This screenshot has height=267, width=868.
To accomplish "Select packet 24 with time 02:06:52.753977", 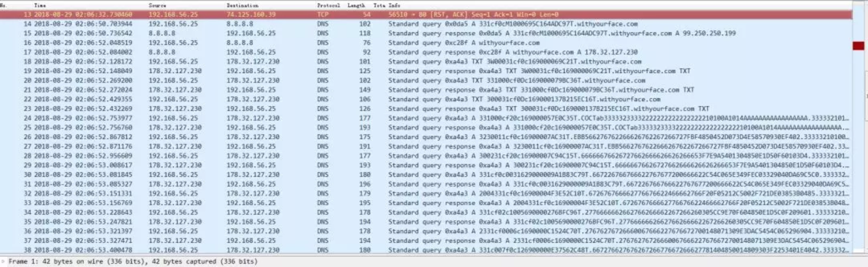I will tap(426, 118).
